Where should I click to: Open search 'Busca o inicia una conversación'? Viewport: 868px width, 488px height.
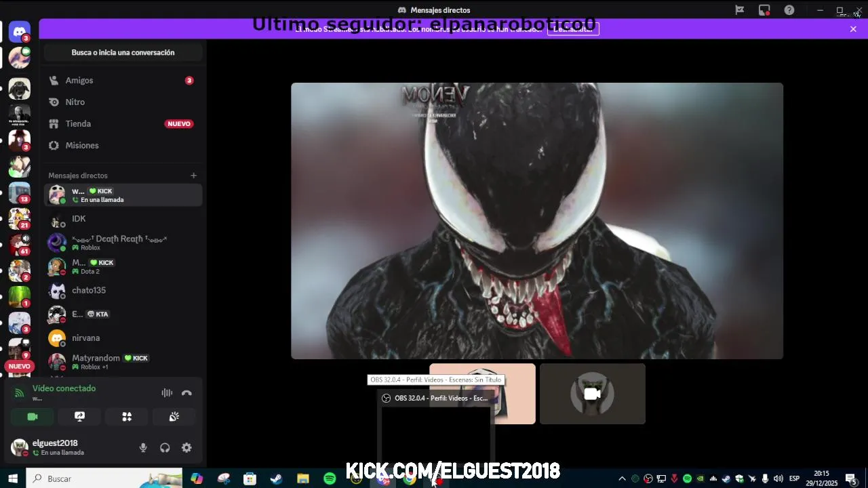[x=123, y=52]
